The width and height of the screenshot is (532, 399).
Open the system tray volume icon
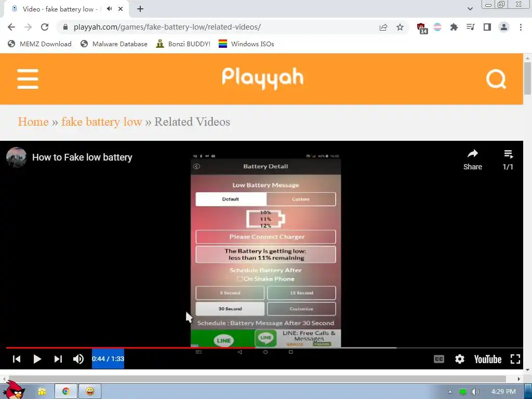475,392
